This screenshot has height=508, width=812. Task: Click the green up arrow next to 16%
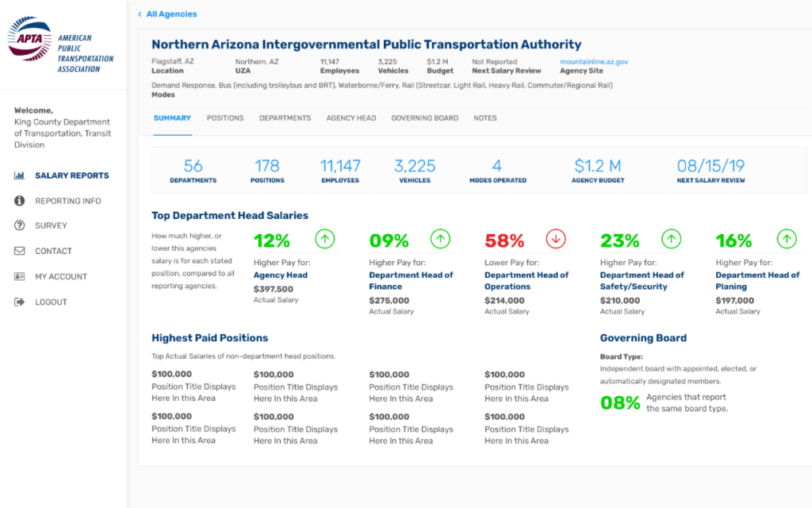pos(787,239)
